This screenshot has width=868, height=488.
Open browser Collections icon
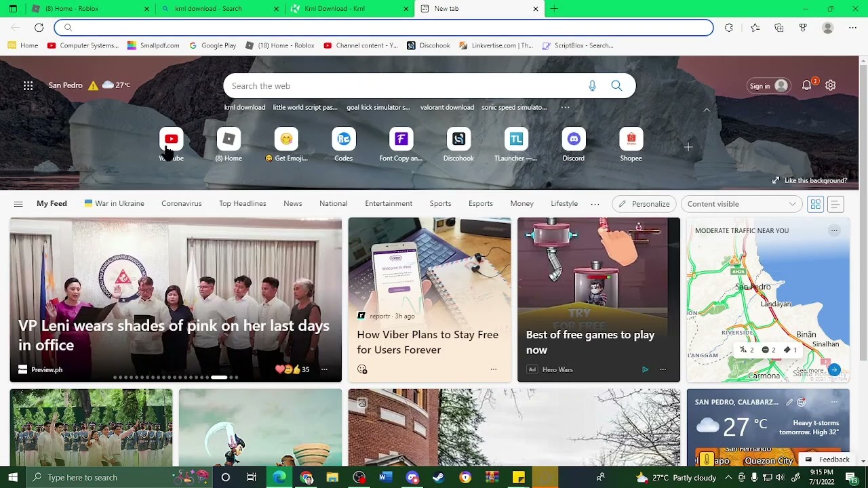778,27
